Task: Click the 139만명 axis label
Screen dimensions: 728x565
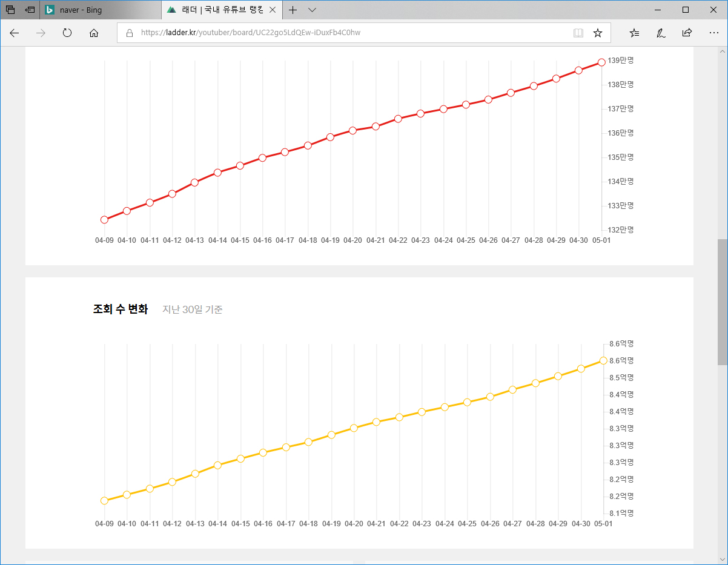Action: pos(620,60)
